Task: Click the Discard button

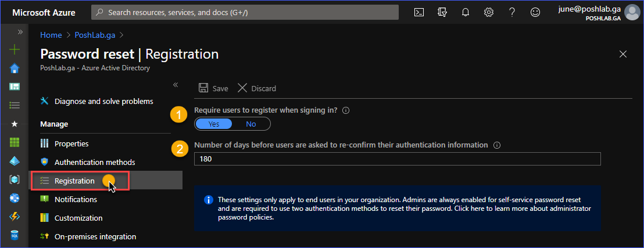Action: (257, 88)
